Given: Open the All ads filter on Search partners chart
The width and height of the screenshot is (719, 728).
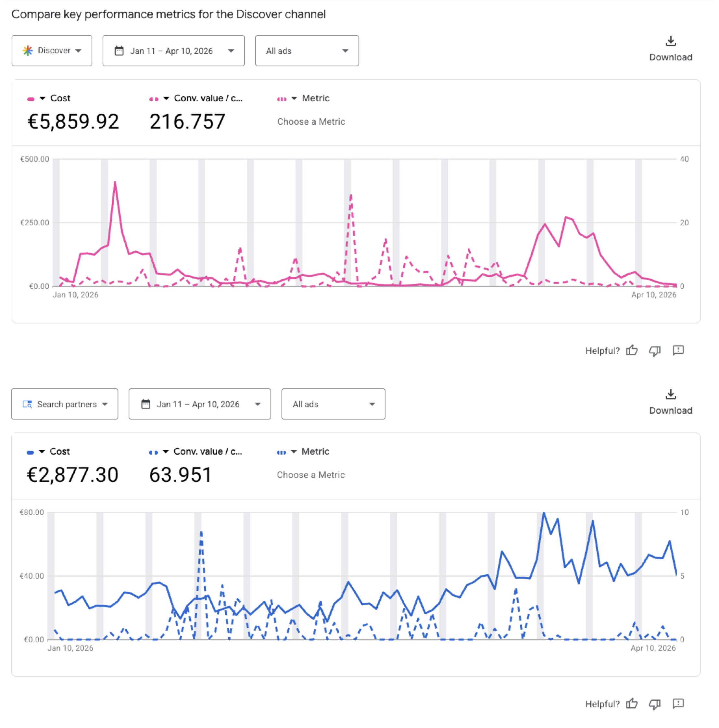Looking at the screenshot, I should (x=333, y=404).
